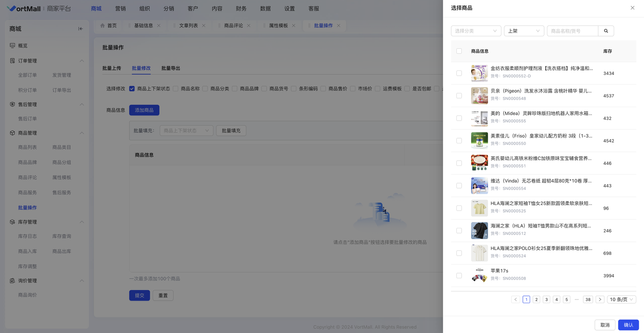Click the 取消 button in drawer
The height and width of the screenshot is (333, 644).
tap(605, 325)
